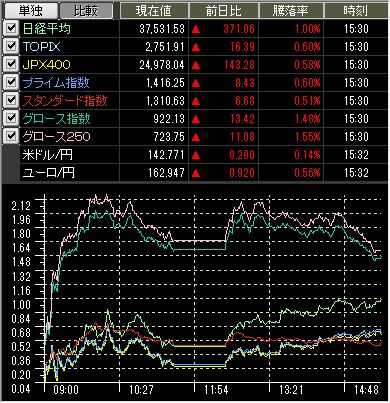
Task: Click the 騰落率 column header
Action: tap(291, 11)
